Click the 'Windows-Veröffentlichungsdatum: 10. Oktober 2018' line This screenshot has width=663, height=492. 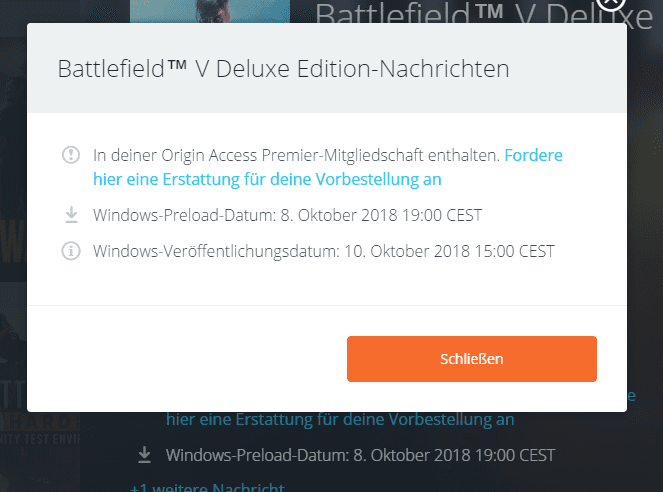[x=323, y=251]
